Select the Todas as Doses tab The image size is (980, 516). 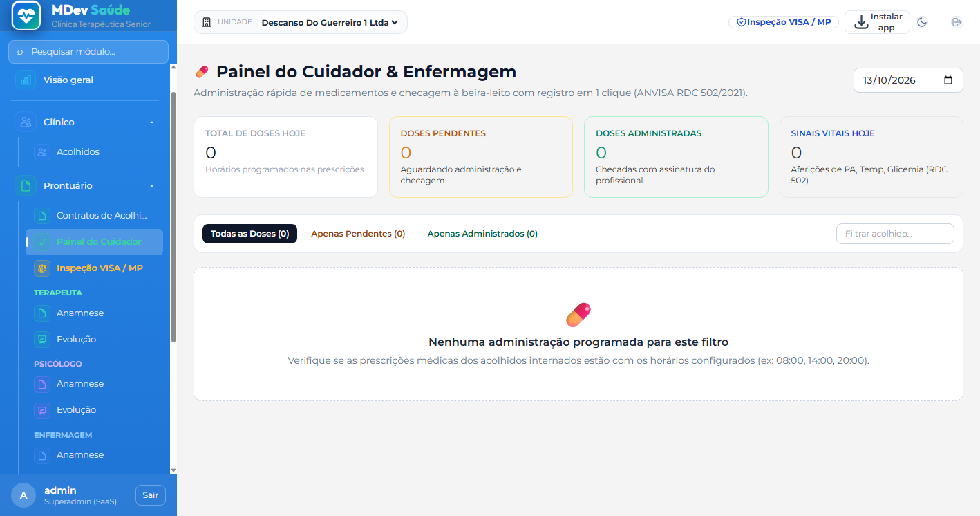[x=250, y=234]
